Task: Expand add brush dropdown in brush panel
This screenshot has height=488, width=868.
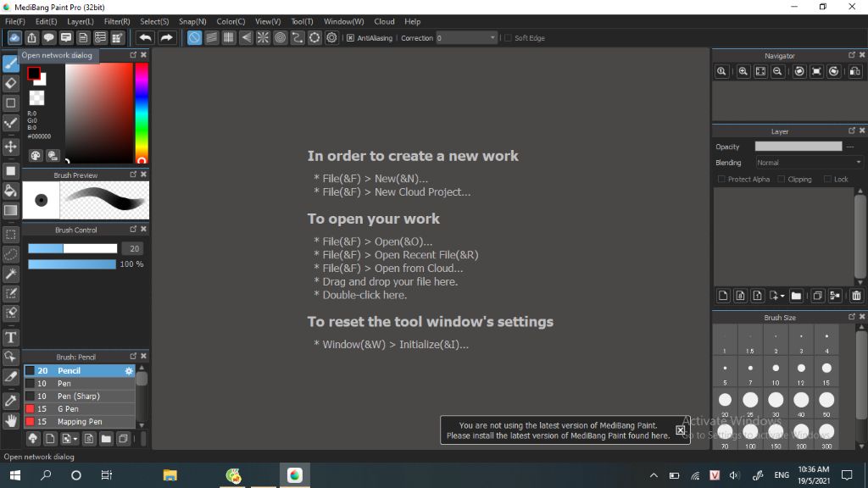Action: tap(75, 440)
